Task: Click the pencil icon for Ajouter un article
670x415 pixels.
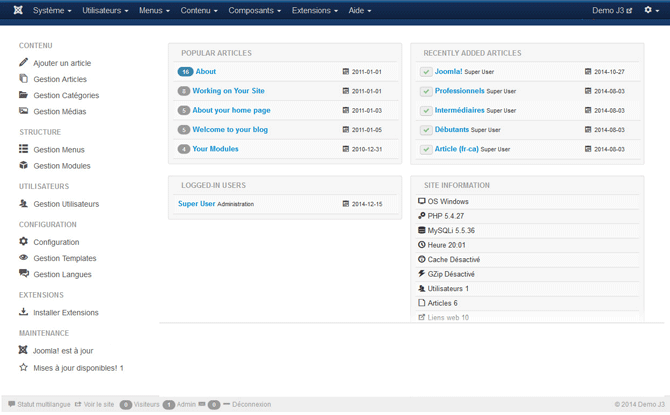Action: click(24, 63)
